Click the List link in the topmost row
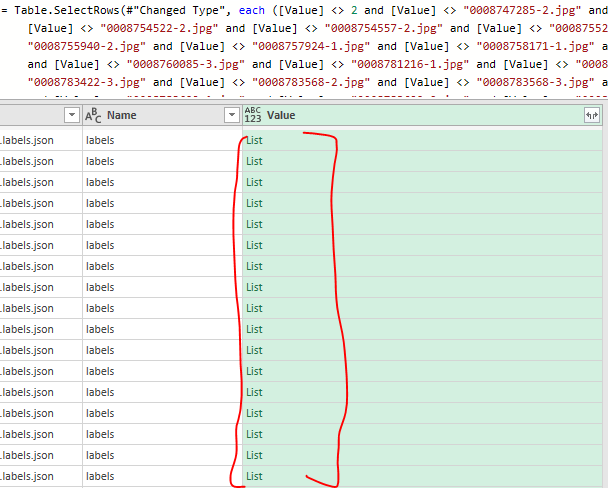 pos(254,140)
